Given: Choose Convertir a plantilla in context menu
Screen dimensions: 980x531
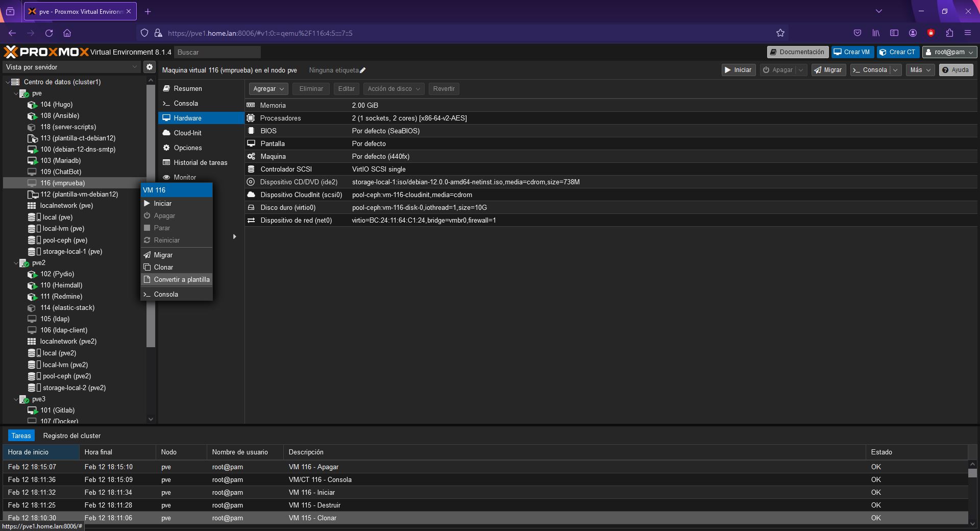Looking at the screenshot, I should 177,279.
